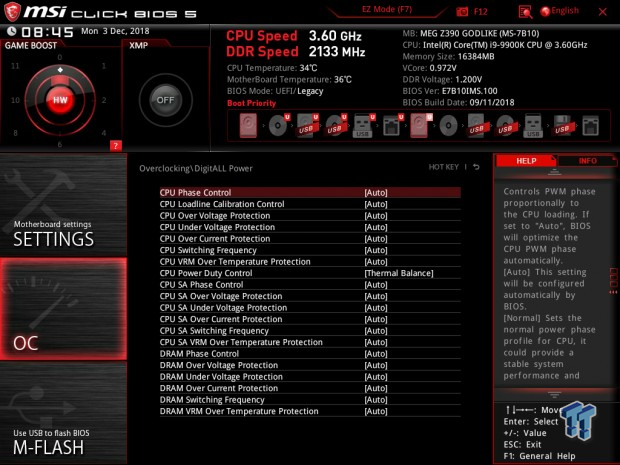Select legacy USB optical drive boot icon
Screen dimensions: 620x465
(x=505, y=126)
